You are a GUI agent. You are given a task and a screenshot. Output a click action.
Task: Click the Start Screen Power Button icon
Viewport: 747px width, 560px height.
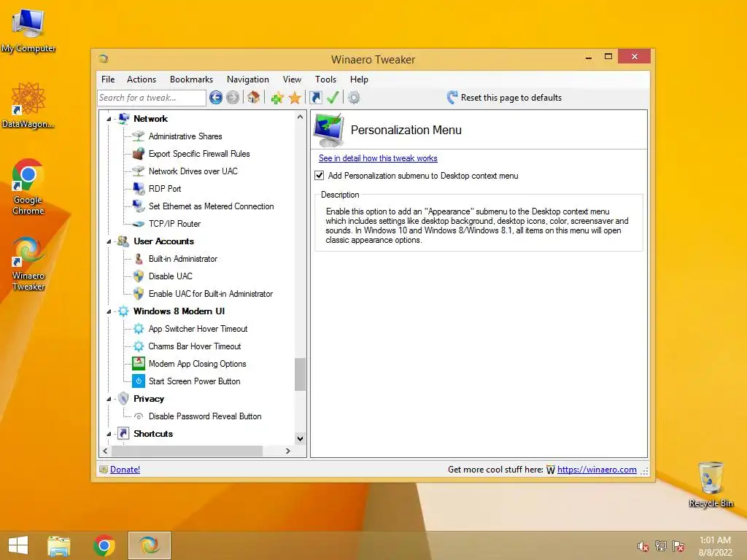(x=138, y=381)
